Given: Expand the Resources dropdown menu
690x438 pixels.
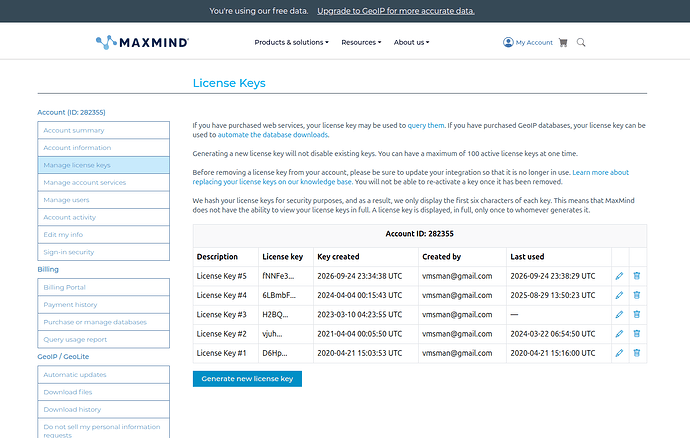Looking at the screenshot, I should click(x=361, y=42).
